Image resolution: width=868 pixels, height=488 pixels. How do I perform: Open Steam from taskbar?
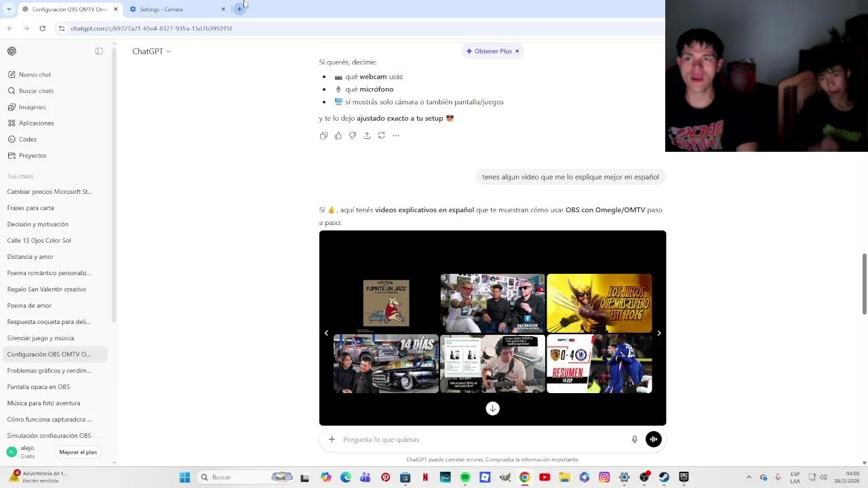(x=664, y=477)
